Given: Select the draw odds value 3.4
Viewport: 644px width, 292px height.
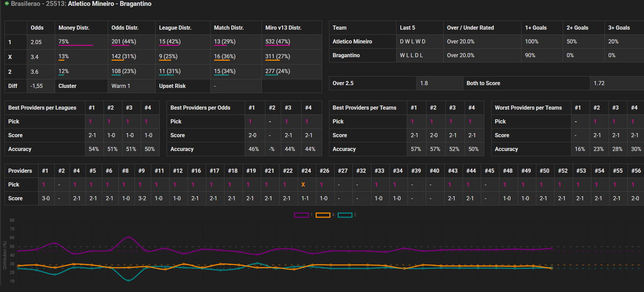Looking at the screenshot, I should point(34,56).
